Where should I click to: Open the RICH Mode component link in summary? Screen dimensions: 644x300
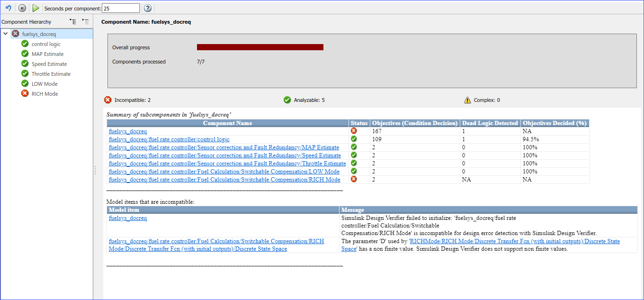[224, 180]
